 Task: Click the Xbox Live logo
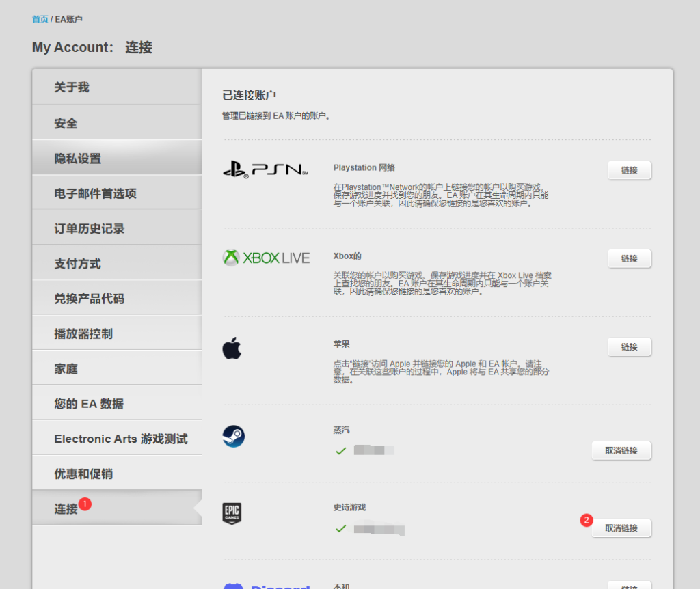tap(266, 258)
